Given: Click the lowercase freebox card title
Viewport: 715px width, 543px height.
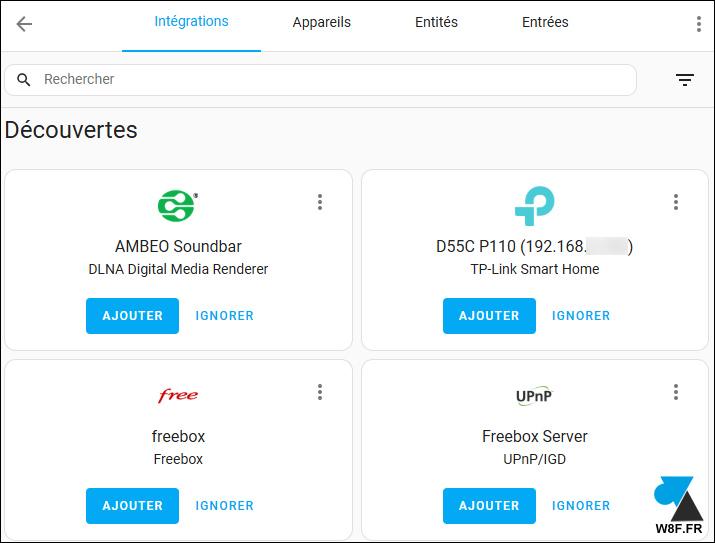Looking at the screenshot, I should 178,436.
